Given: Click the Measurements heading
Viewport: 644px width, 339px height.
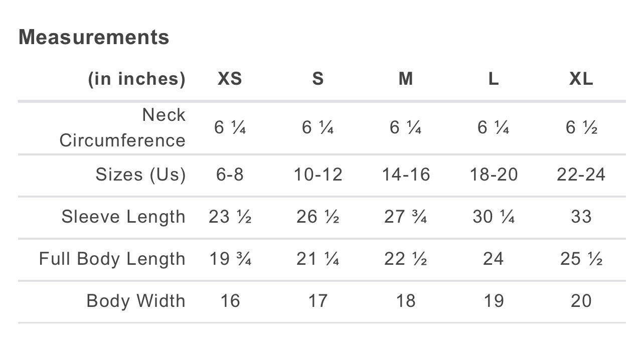Looking at the screenshot, I should pos(94,38).
